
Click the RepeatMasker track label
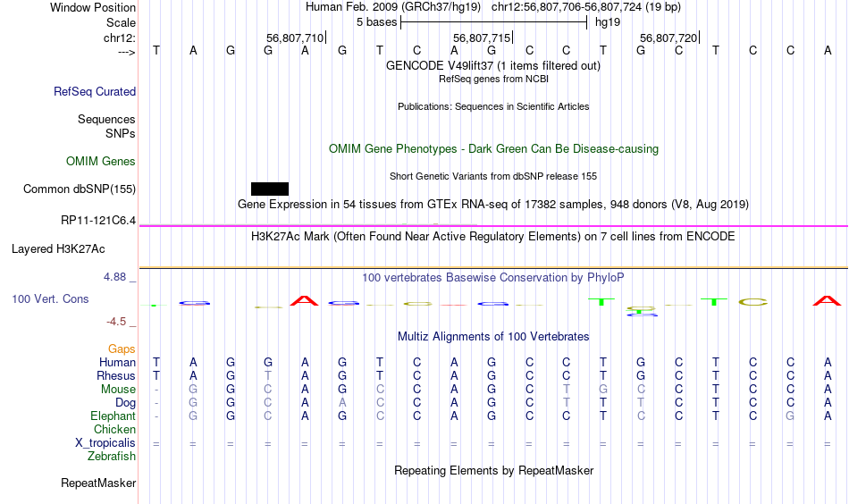(98, 483)
